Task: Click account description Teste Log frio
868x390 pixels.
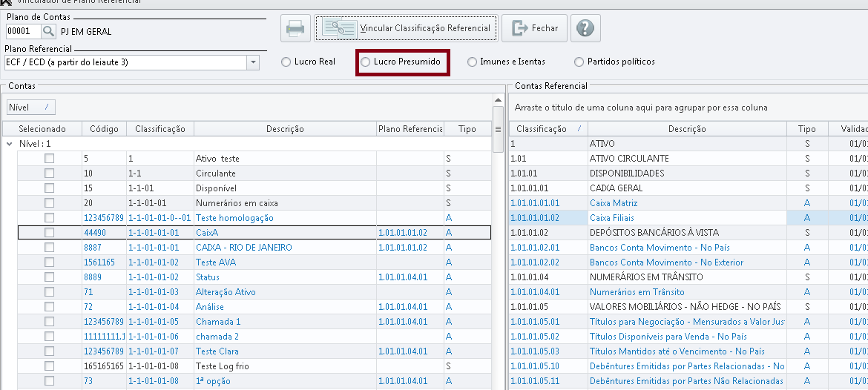Action: pos(223,366)
